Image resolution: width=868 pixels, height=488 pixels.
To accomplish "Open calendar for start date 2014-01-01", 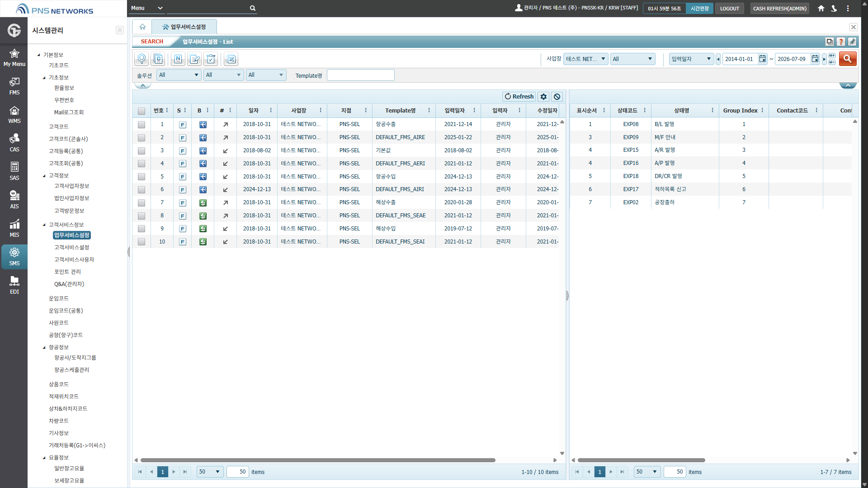I will point(762,59).
